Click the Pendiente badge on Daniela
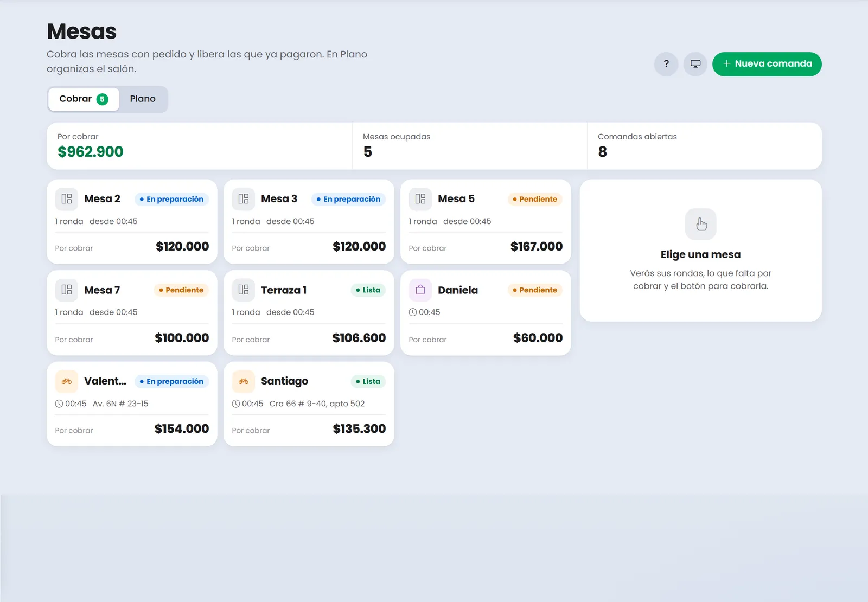Viewport: 868px width, 602px height. (x=535, y=290)
